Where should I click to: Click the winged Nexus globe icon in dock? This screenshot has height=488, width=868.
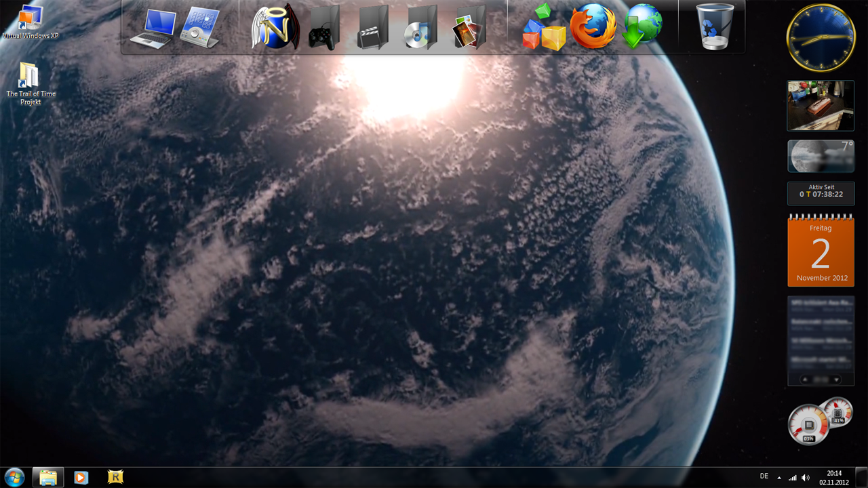(275, 30)
